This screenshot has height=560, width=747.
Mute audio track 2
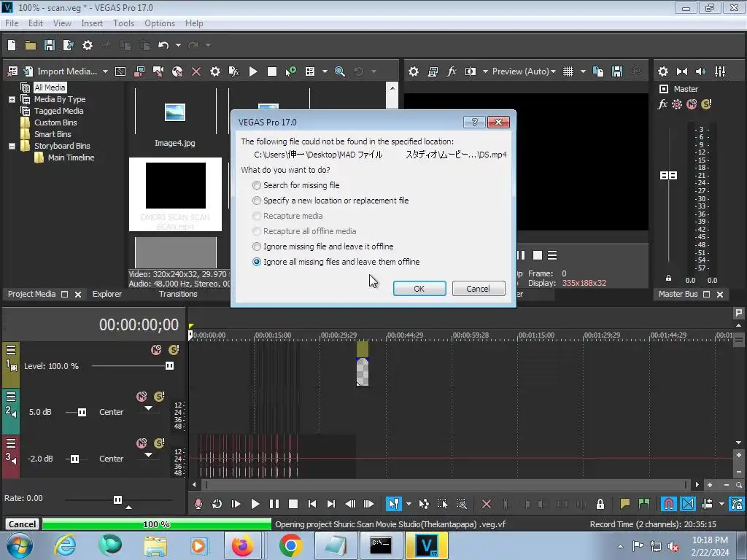coord(142,397)
